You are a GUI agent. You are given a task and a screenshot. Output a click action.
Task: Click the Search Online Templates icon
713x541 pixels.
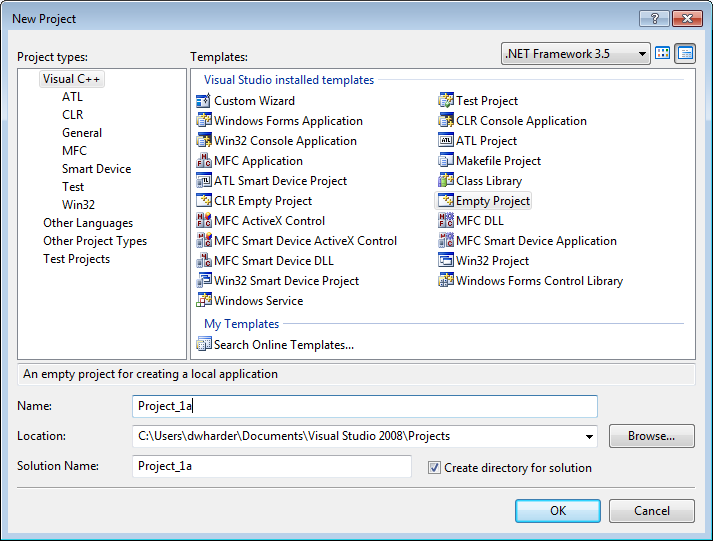pos(205,345)
